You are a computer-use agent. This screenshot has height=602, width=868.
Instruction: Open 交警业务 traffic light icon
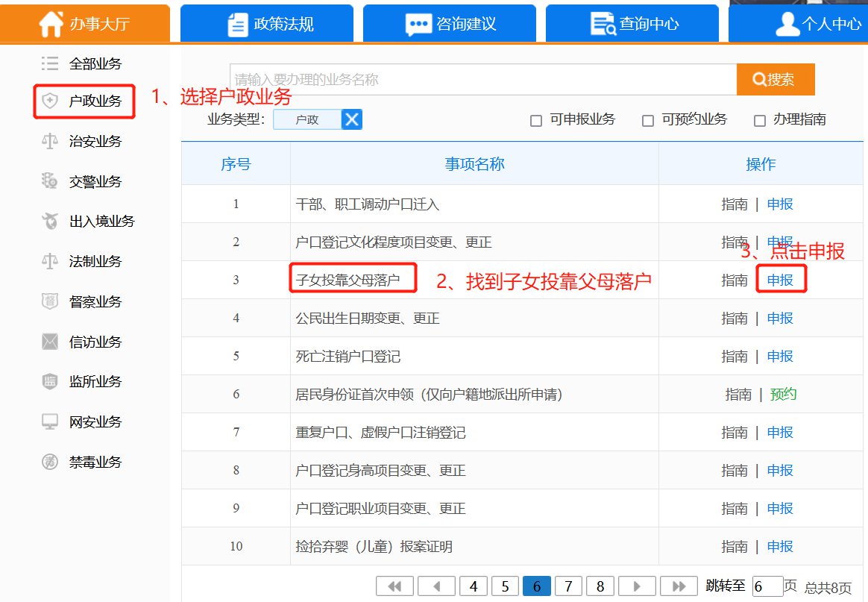(50, 181)
